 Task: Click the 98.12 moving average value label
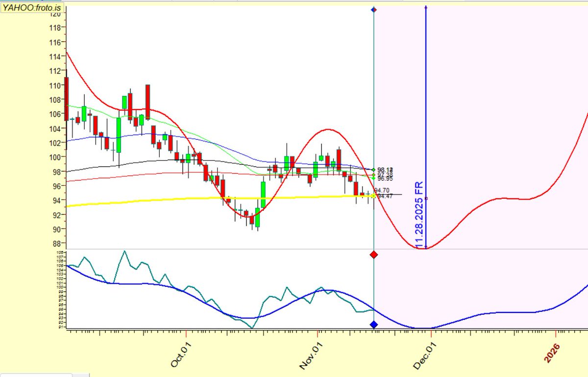pyautogui.click(x=386, y=170)
